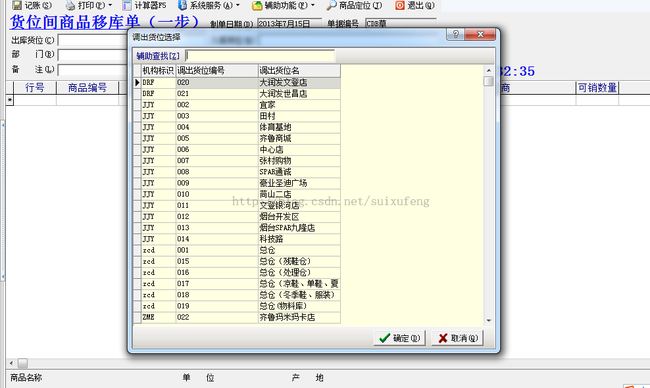
Task: Select the row 商山二店
Action: [237, 194]
